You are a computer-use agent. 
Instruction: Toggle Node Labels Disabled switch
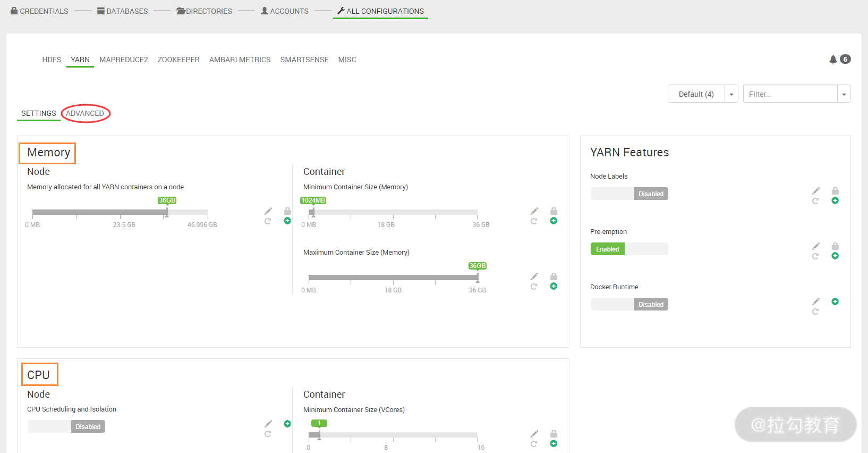click(x=629, y=194)
